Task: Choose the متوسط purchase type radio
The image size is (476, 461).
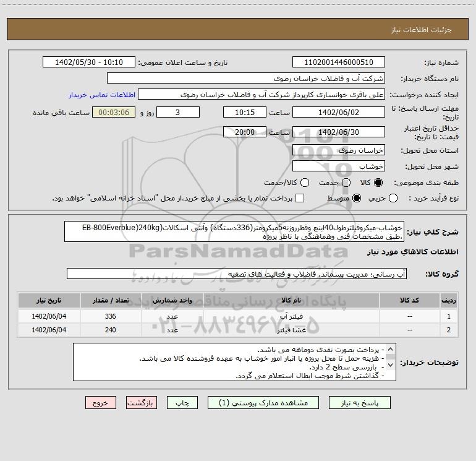Action: click(x=357, y=198)
